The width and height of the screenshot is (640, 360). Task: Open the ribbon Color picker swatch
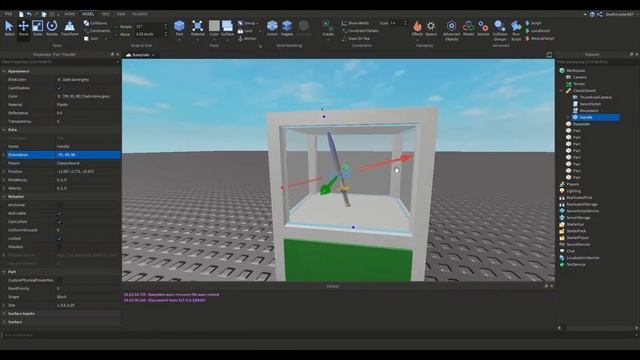214,26
